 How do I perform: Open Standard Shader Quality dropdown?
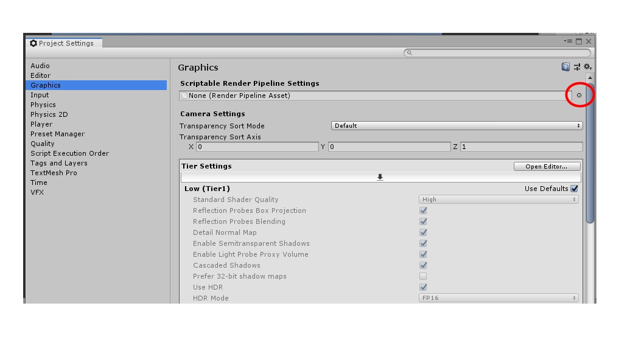click(x=499, y=200)
